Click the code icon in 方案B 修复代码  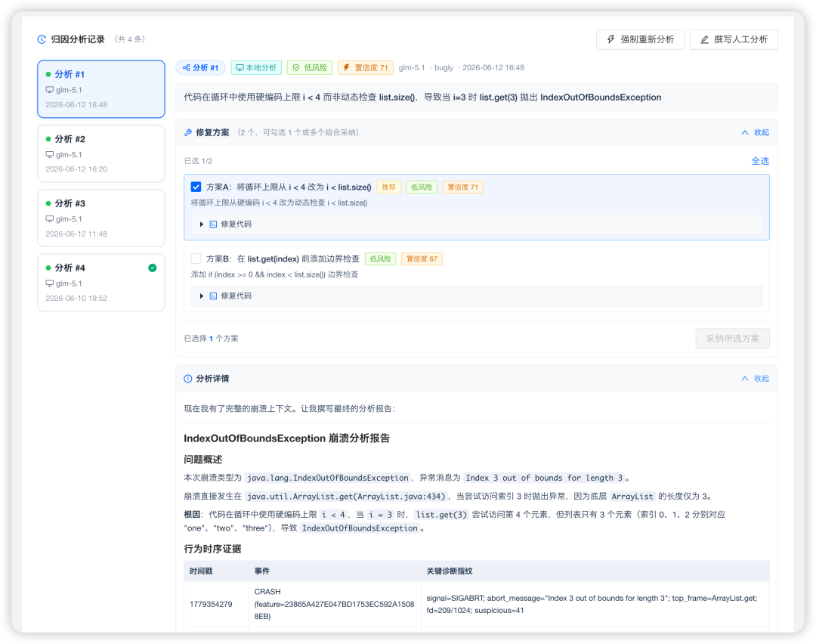(213, 296)
